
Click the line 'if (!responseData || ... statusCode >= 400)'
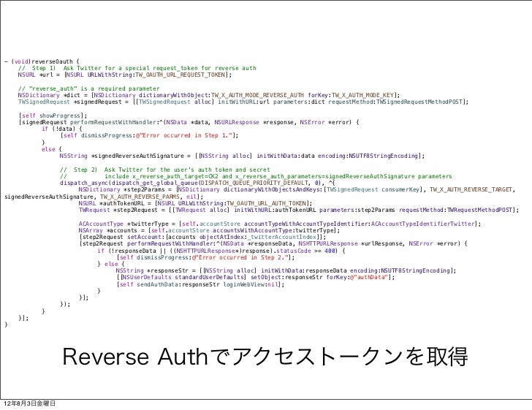pos(221,251)
